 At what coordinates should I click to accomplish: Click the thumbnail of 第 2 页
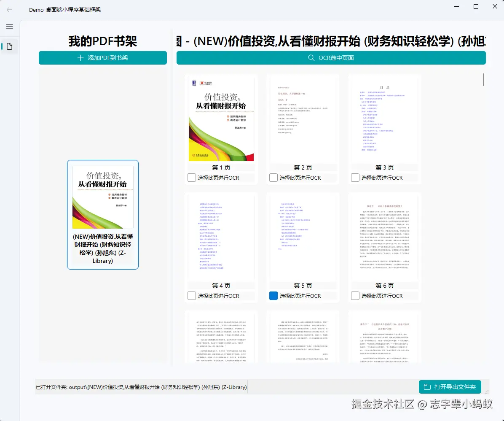(x=303, y=120)
